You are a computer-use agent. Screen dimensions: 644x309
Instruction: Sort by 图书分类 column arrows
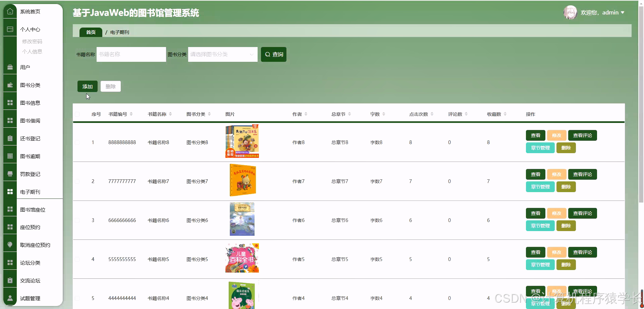(x=209, y=114)
